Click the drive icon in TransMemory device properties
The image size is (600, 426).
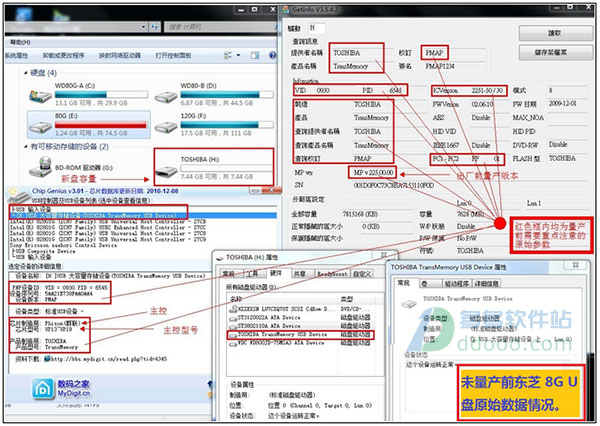(x=409, y=304)
